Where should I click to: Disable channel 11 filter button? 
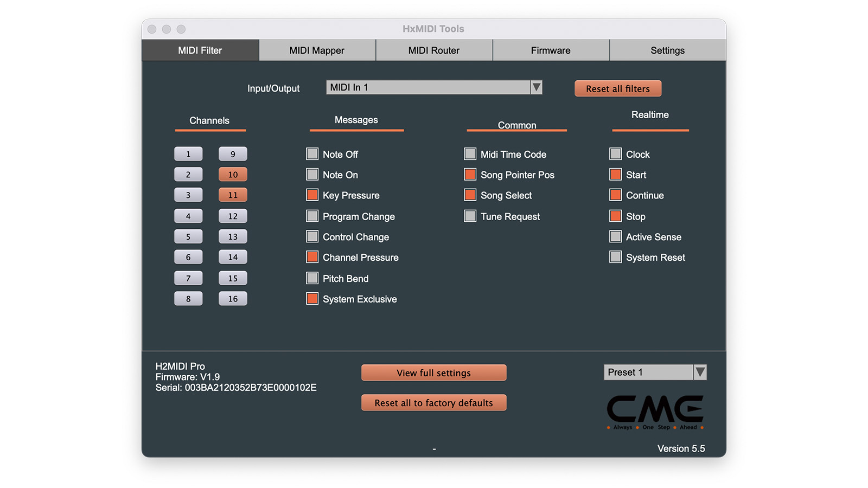tap(233, 195)
